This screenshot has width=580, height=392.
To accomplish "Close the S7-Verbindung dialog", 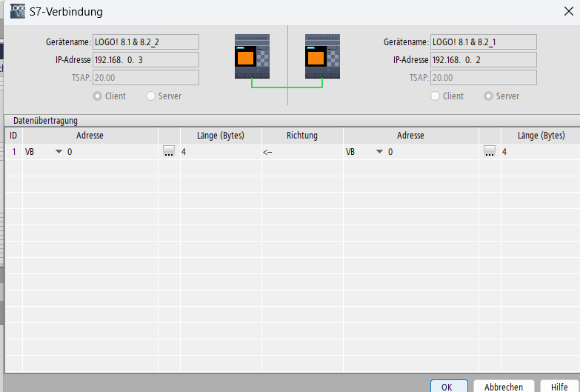I will (569, 11).
